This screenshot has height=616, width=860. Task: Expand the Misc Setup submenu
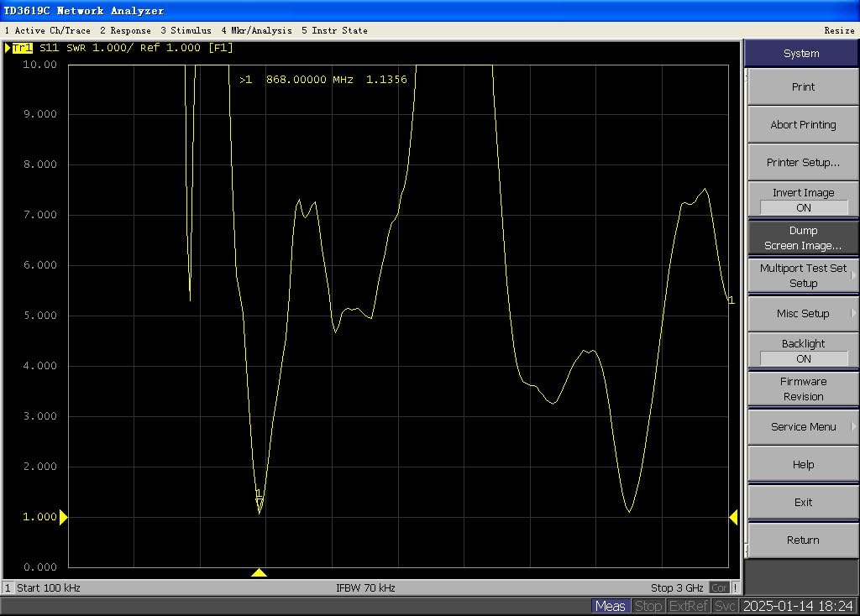pyautogui.click(x=801, y=313)
